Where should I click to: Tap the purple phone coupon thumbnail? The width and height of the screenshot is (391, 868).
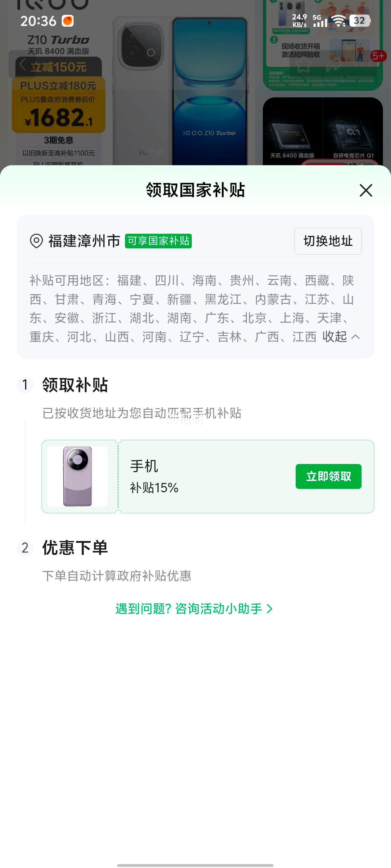(x=78, y=476)
